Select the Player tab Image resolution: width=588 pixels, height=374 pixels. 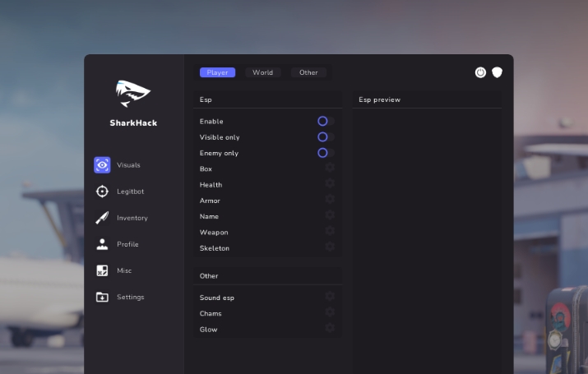[x=217, y=72]
